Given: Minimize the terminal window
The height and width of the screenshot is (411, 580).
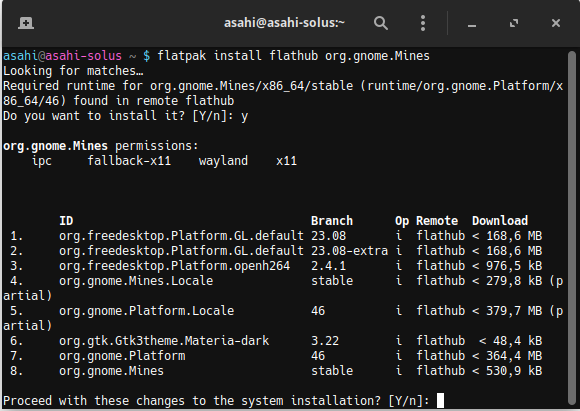Looking at the screenshot, I should [x=472, y=24].
